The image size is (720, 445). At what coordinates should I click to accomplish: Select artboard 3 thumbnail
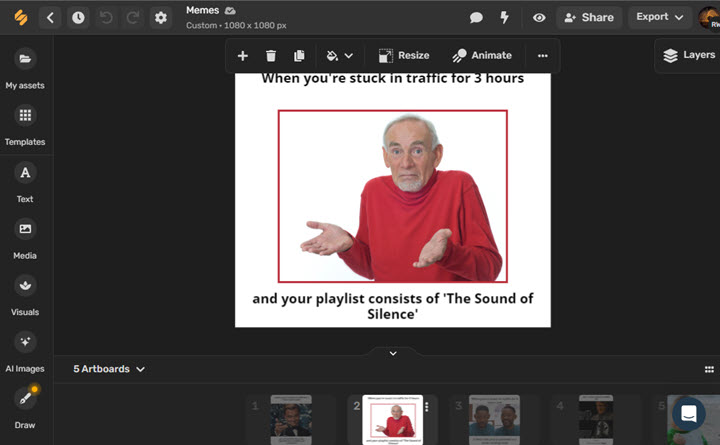(x=494, y=420)
